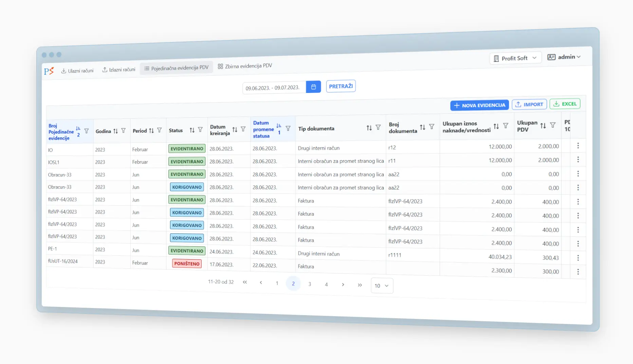Sort by Datum kreiranja column
This screenshot has height=364, width=633.
pos(235,129)
